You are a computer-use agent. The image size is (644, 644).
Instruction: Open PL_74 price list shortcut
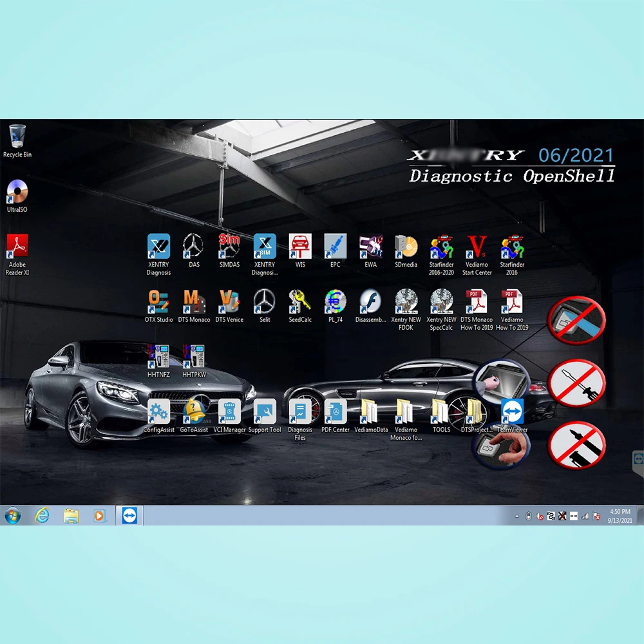click(x=336, y=305)
